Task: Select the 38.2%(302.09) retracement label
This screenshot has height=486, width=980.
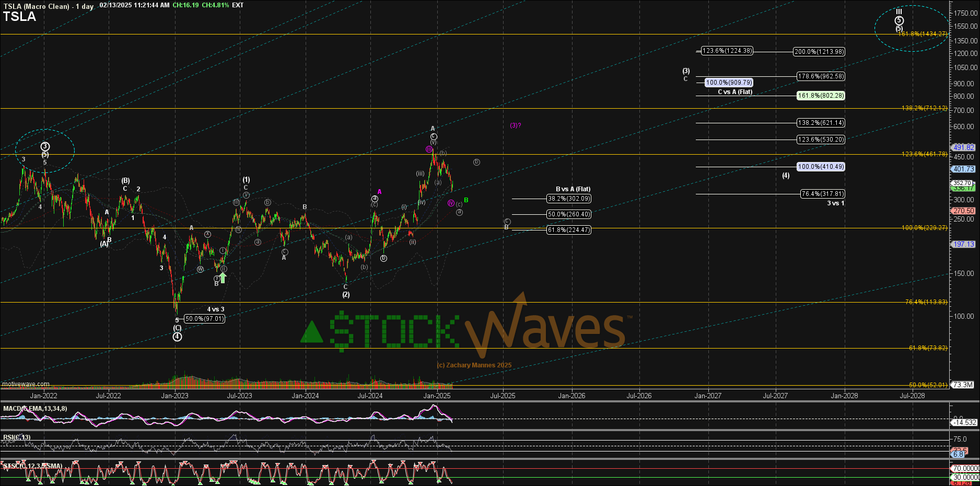Action: [569, 199]
